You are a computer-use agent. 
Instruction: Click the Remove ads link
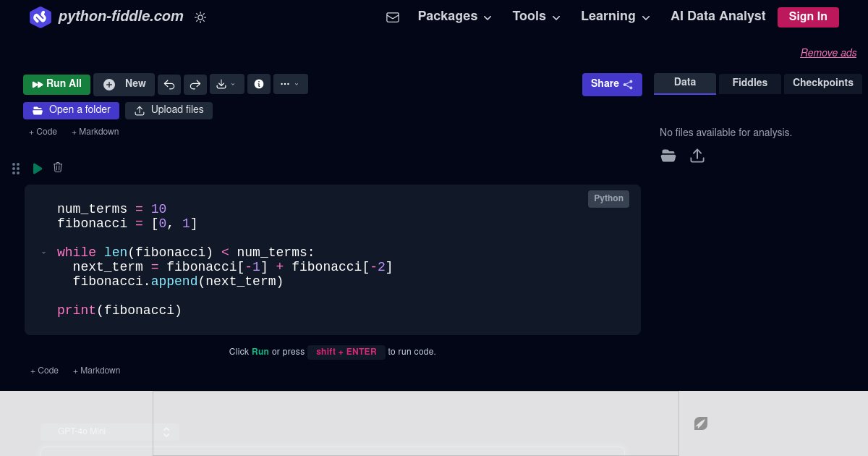tap(828, 52)
